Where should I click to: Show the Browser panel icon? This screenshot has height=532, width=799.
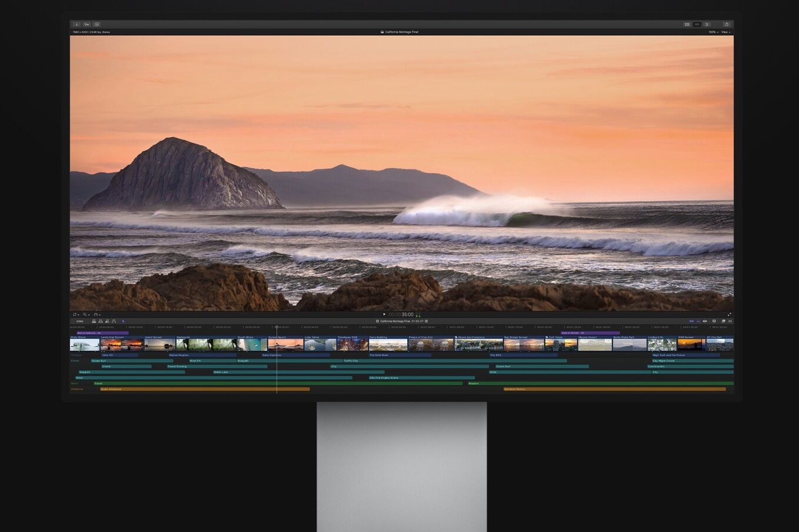687,24
